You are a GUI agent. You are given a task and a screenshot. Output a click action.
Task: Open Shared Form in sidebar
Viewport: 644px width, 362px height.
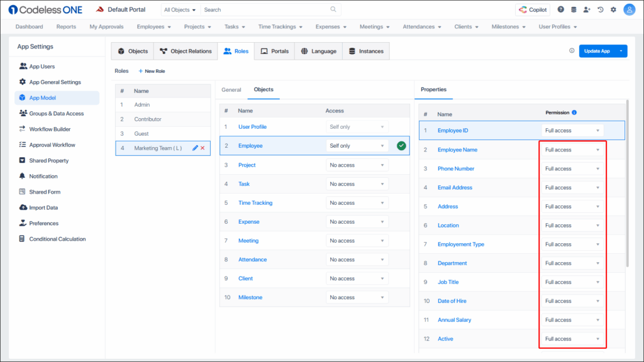(45, 192)
